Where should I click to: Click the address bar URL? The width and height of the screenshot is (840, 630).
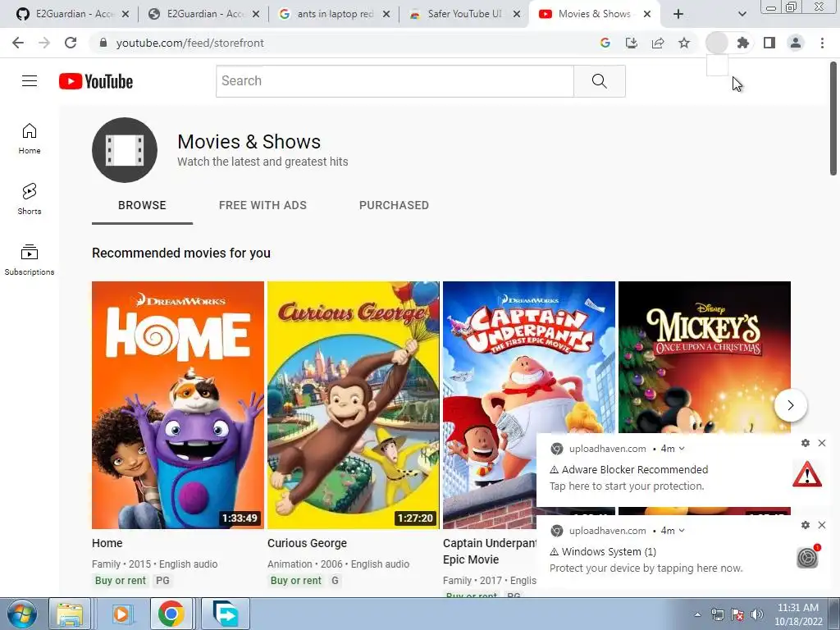190,43
